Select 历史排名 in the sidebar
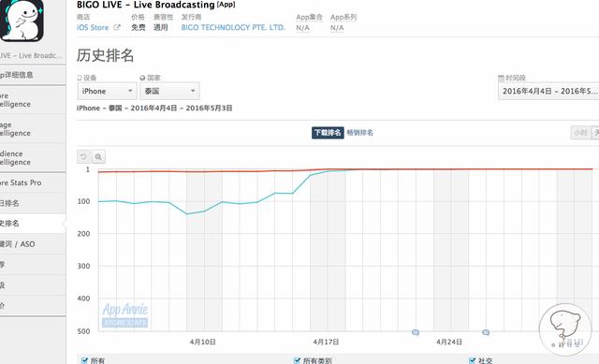 click(x=33, y=224)
